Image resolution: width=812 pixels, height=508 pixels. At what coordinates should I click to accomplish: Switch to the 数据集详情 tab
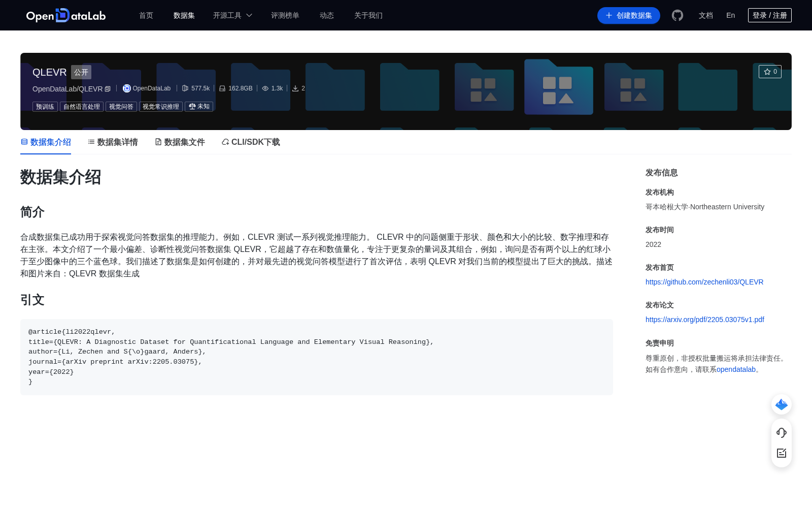[113, 142]
